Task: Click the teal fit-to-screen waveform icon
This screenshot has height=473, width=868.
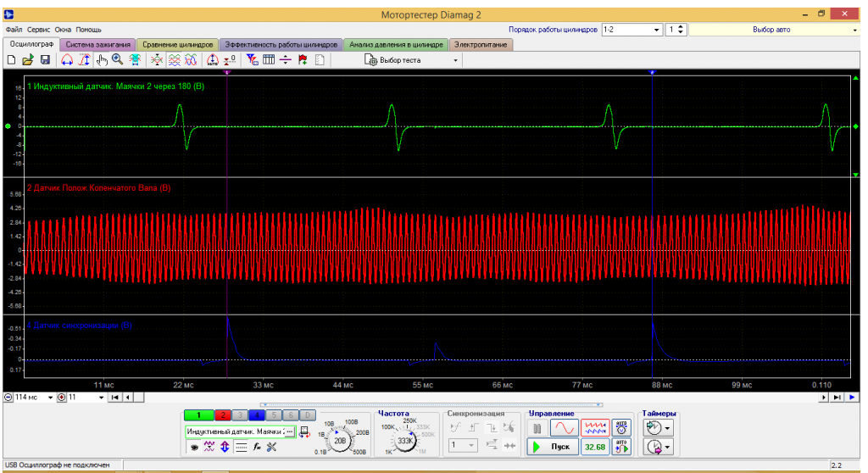Action: [x=135, y=60]
